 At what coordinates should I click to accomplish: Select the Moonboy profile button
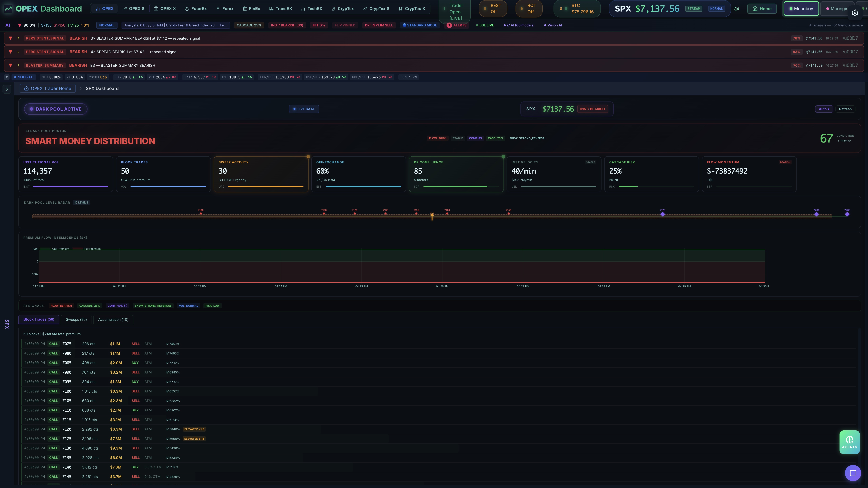[x=801, y=9]
